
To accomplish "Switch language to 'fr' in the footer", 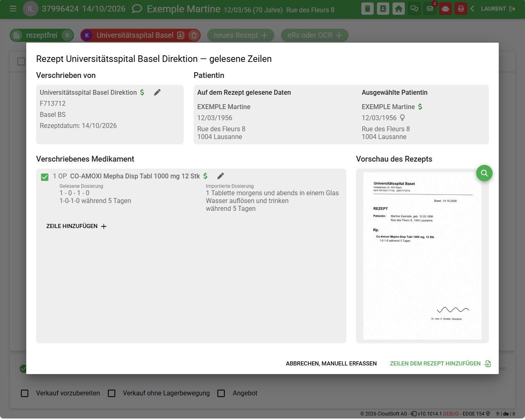I will tap(498, 414).
